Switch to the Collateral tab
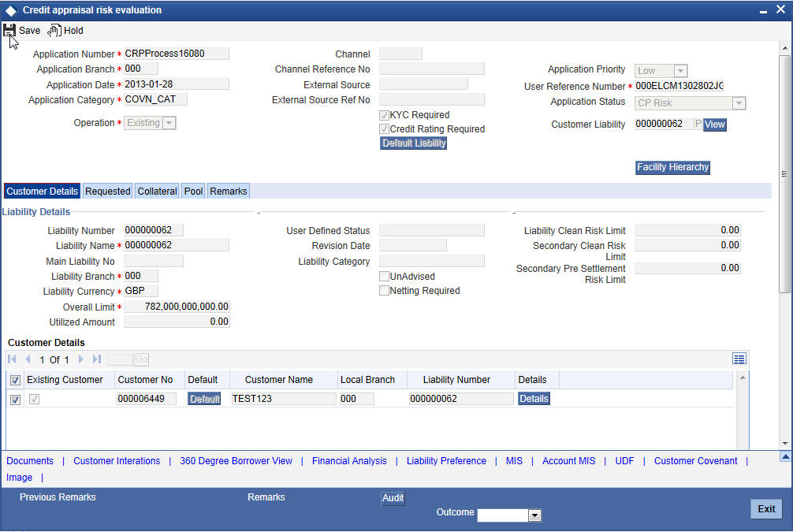This screenshot has height=532, width=793. pos(158,192)
